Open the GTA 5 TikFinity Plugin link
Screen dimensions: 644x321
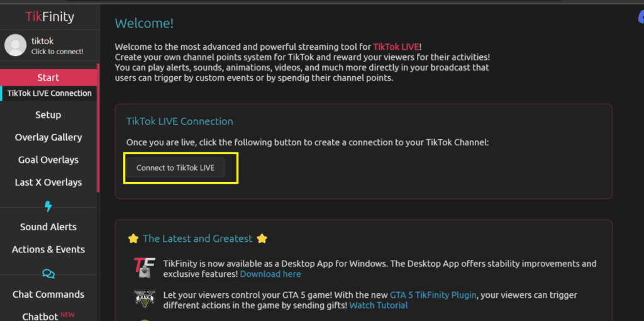(x=433, y=295)
